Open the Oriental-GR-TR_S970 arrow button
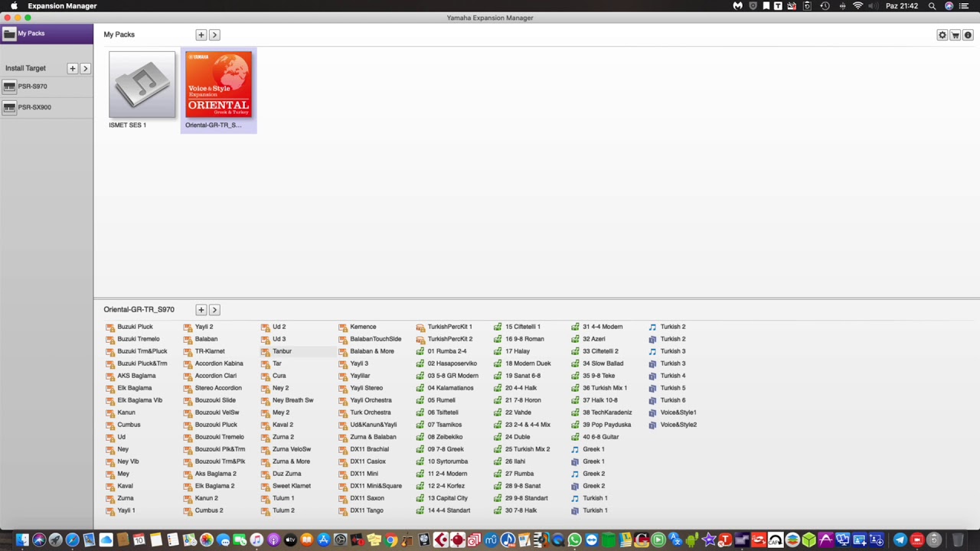The image size is (980, 551). pyautogui.click(x=214, y=310)
